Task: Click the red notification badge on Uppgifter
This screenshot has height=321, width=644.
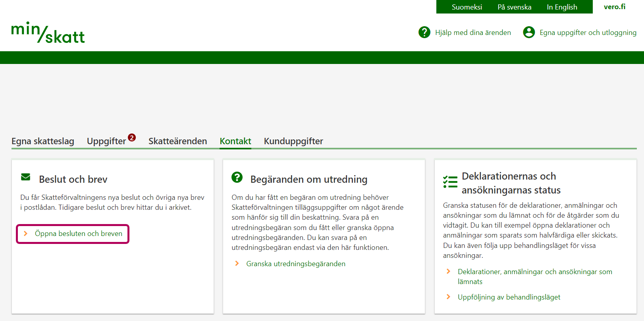Action: [132, 137]
